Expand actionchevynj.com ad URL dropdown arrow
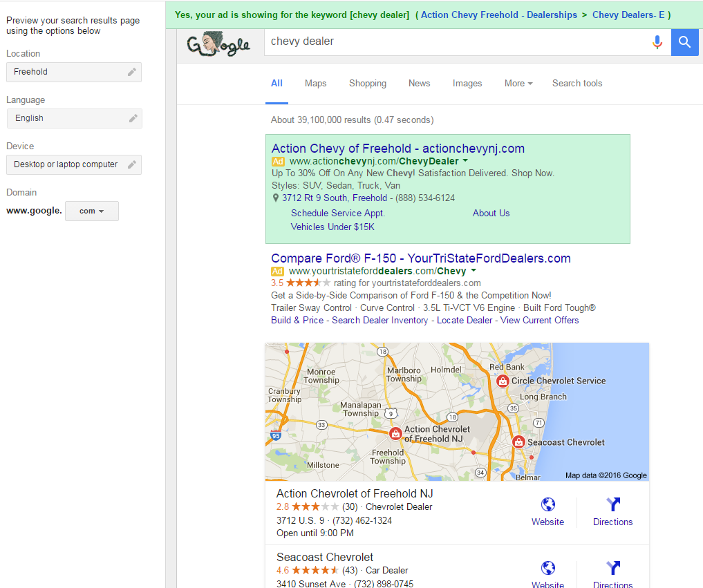 (465, 161)
